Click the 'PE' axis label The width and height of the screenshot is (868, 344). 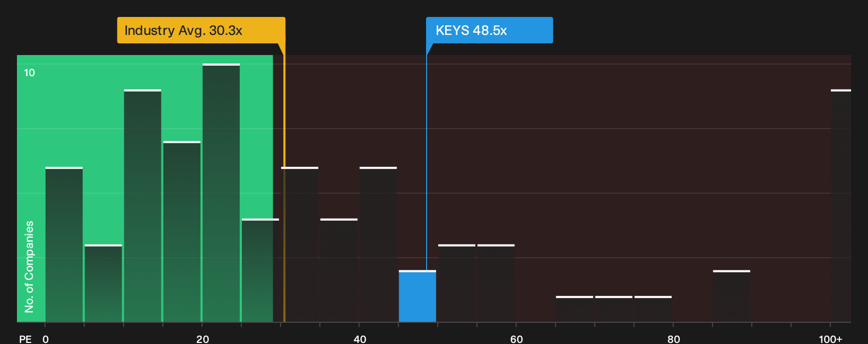coord(25,339)
